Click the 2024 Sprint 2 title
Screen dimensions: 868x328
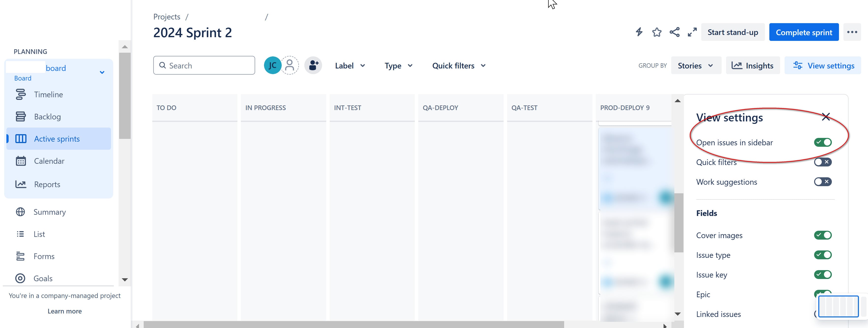click(192, 33)
